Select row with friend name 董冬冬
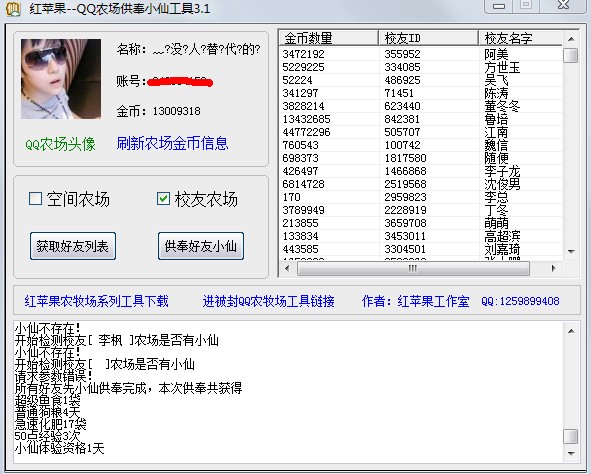 click(x=421, y=106)
